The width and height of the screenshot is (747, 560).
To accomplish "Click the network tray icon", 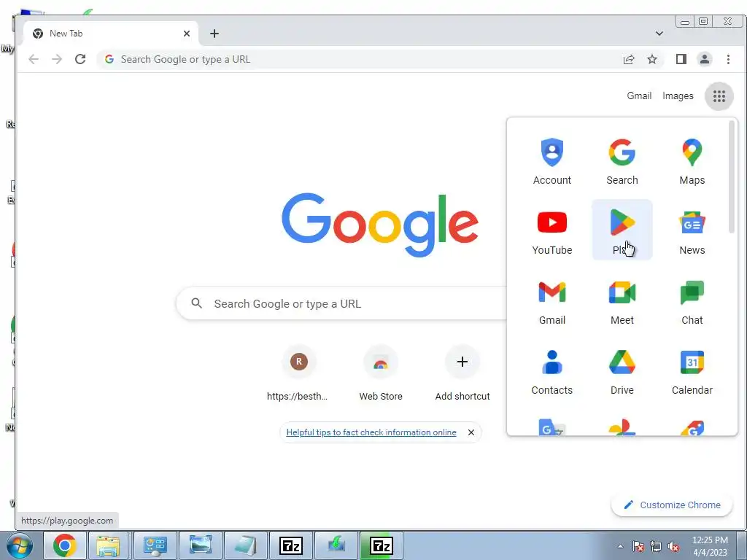I will (656, 546).
